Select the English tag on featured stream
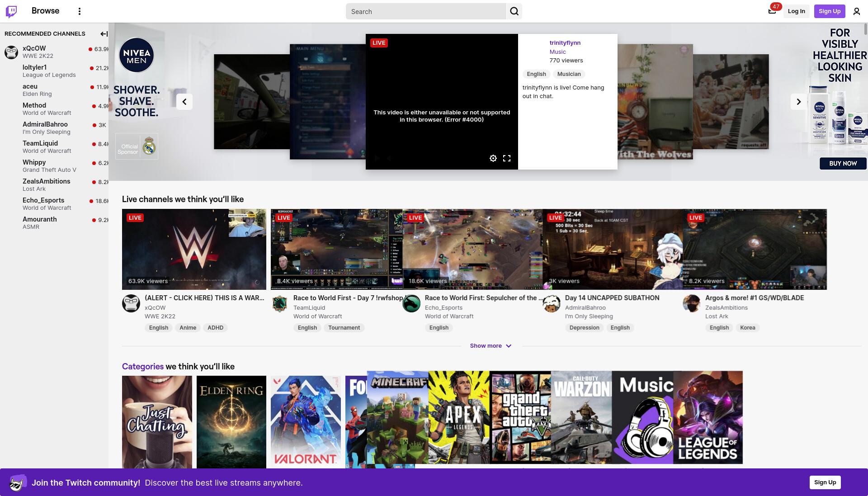Screen dimensions: 868x496 pos(536,74)
